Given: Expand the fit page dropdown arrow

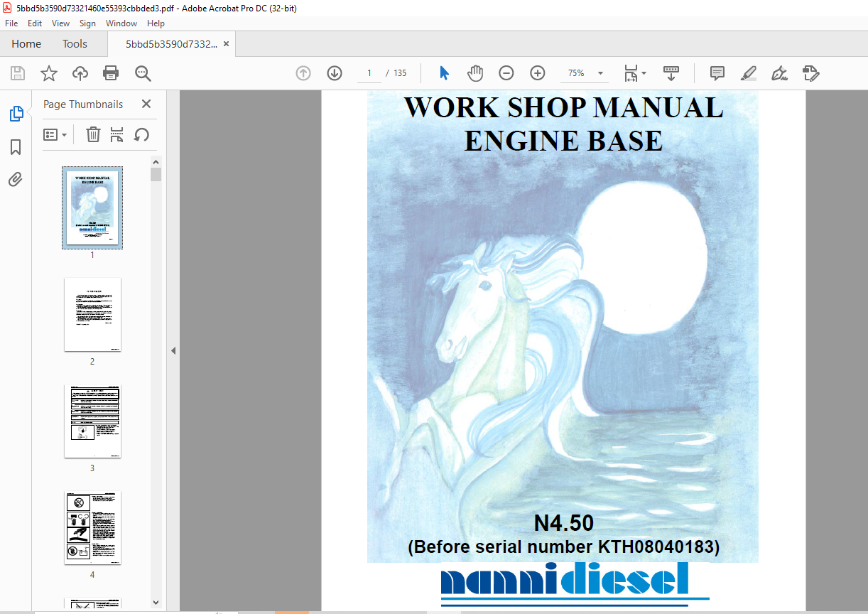Looking at the screenshot, I should [644, 73].
